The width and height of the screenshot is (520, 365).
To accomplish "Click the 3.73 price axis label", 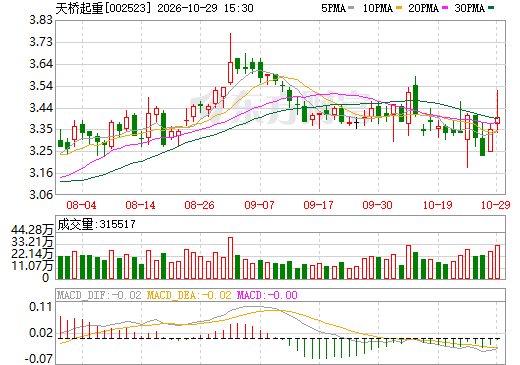I will [x=41, y=42].
